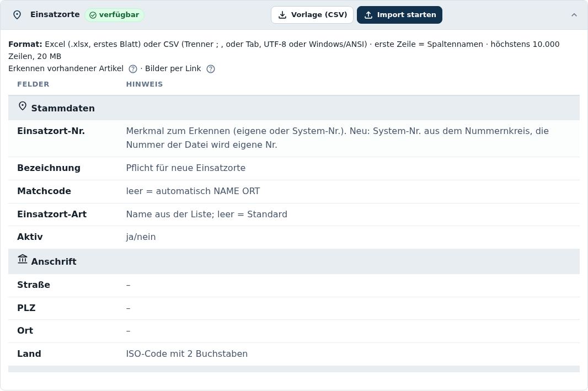The width and height of the screenshot is (588, 391).
Task: Click the Aktiv field name
Action: click(x=30, y=237)
